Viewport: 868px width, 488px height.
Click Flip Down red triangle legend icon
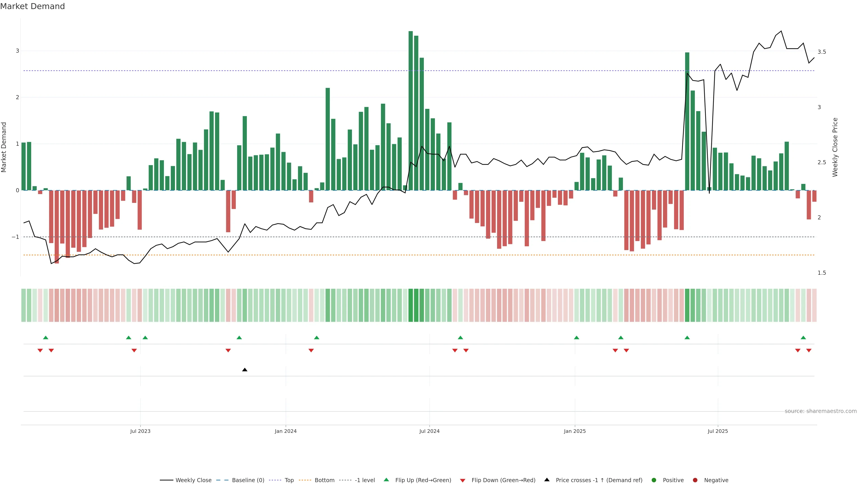point(463,481)
